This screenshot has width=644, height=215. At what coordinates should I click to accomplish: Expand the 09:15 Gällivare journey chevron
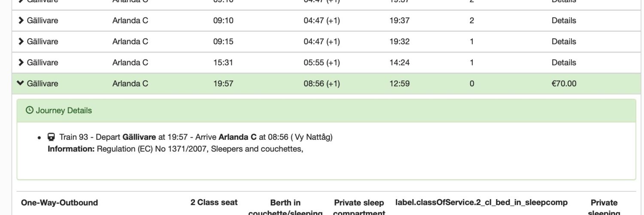(x=21, y=42)
